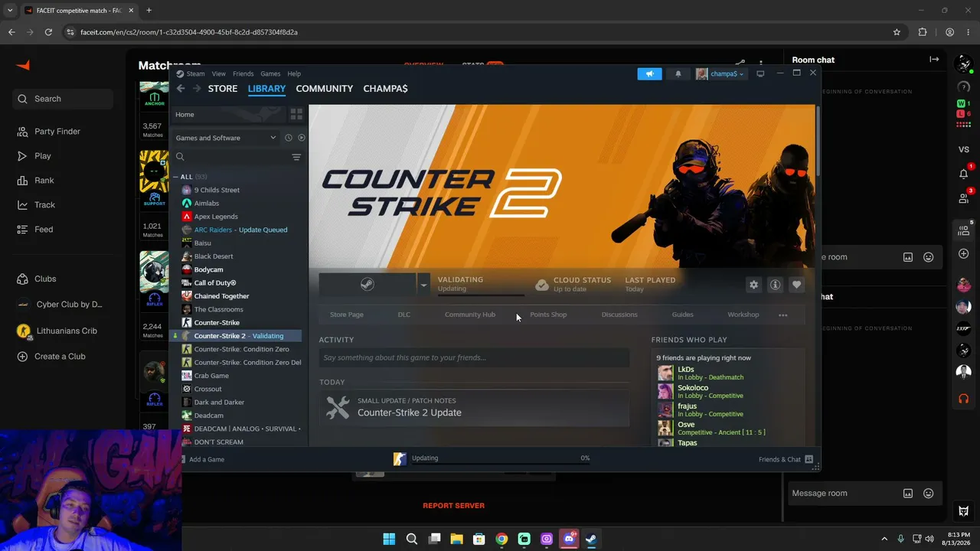
Task: Open FACEIT Clubs section
Action: 45,279
